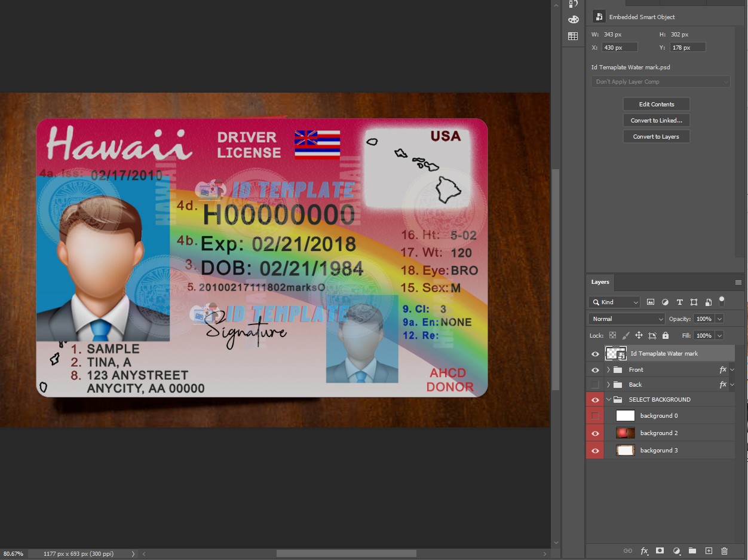The height and width of the screenshot is (560, 748).
Task: Delete layer trash icon
Action: click(x=725, y=551)
